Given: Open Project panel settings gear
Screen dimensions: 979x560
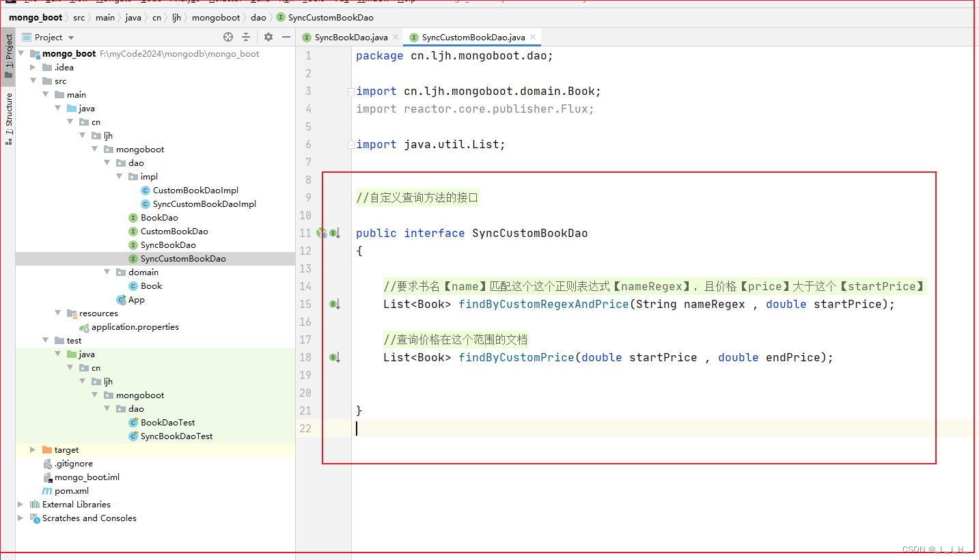Looking at the screenshot, I should click(x=268, y=37).
